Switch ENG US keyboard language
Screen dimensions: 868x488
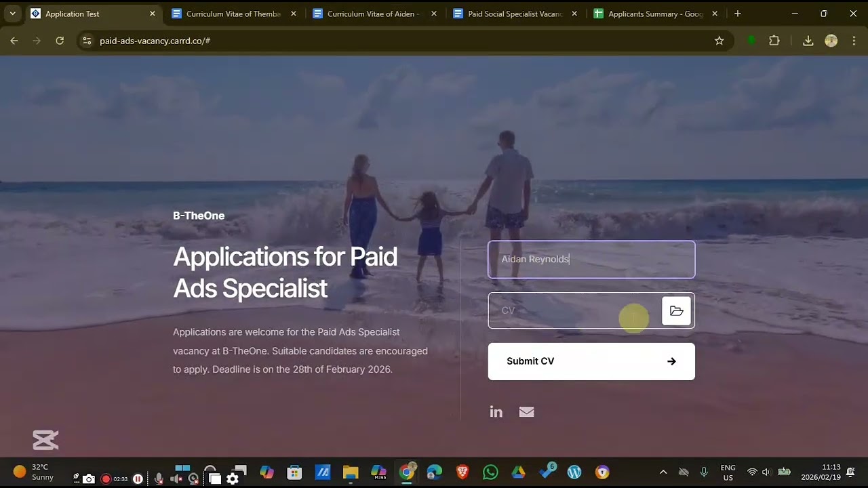tap(728, 472)
